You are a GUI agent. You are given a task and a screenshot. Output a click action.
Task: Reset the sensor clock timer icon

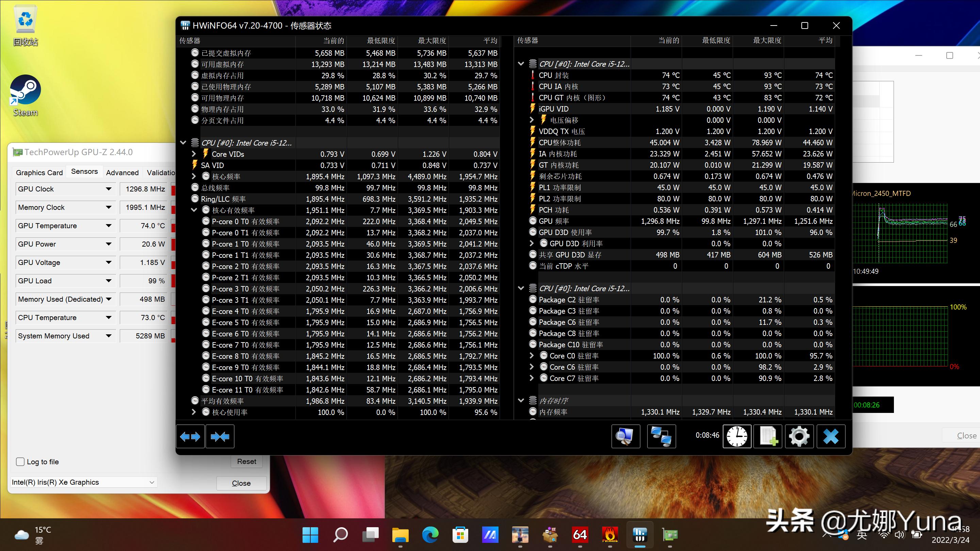(737, 436)
